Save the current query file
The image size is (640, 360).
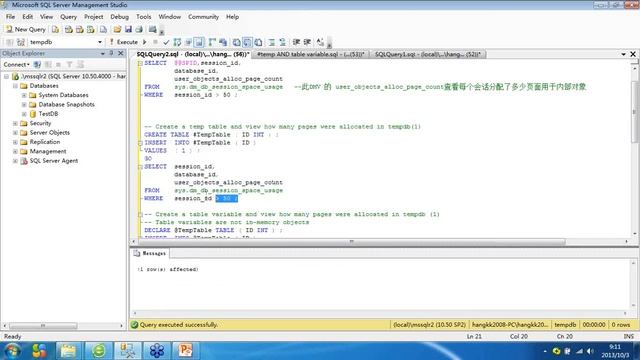click(128, 29)
